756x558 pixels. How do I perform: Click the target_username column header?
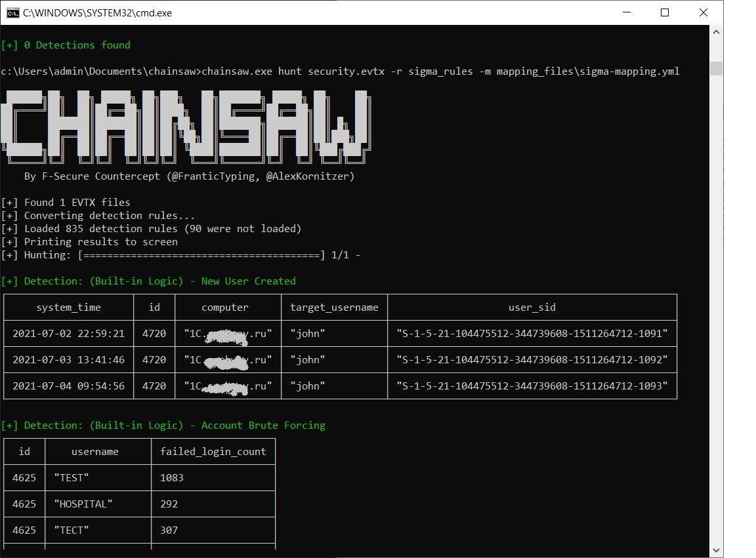click(x=334, y=308)
